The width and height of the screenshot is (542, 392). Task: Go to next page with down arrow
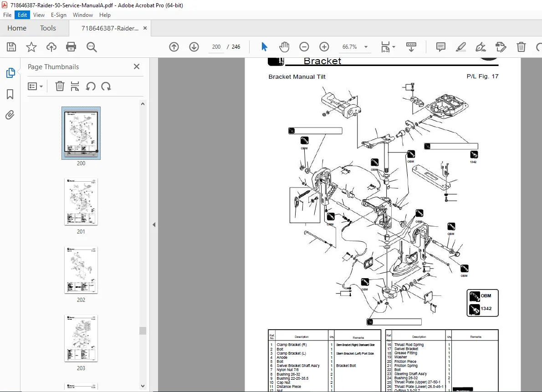pyautogui.click(x=194, y=46)
